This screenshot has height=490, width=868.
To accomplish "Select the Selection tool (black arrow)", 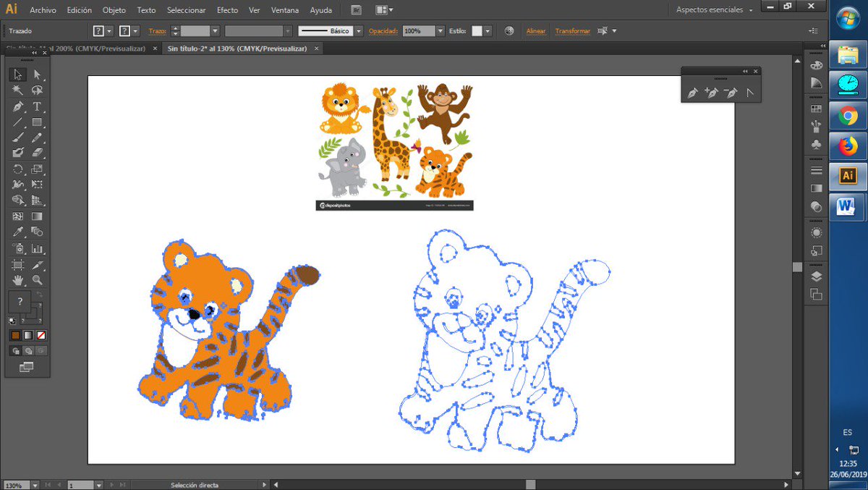I will click(x=18, y=75).
